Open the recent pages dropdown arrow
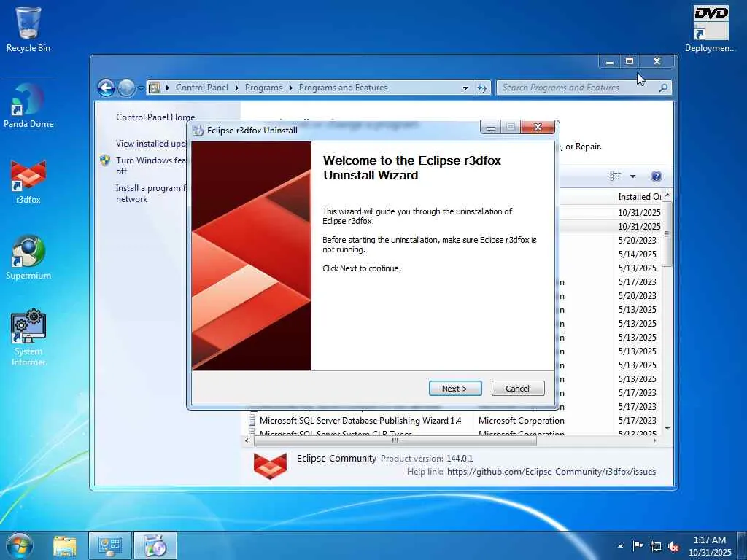The width and height of the screenshot is (747, 560). pyautogui.click(x=141, y=88)
